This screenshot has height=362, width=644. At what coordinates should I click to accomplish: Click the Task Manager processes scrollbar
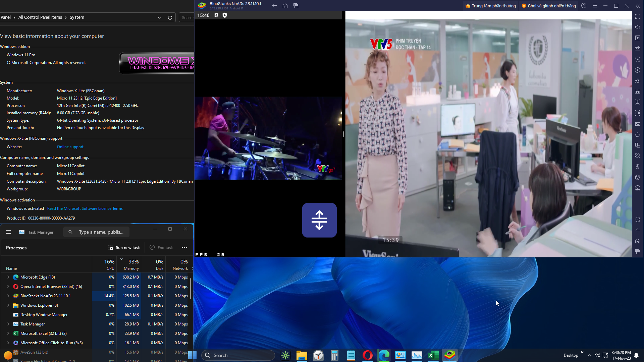(x=191, y=288)
